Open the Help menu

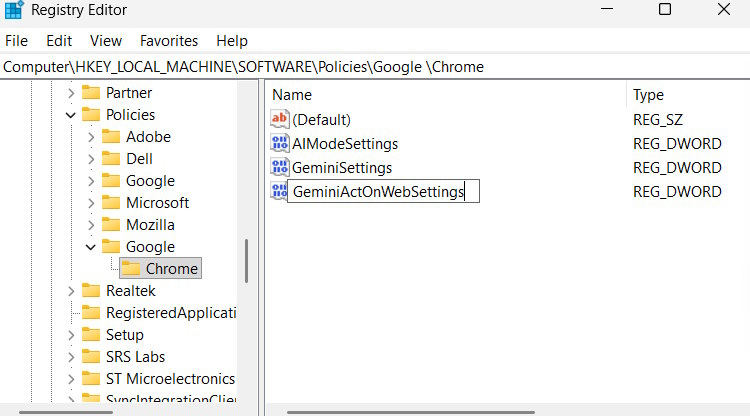pyautogui.click(x=232, y=41)
